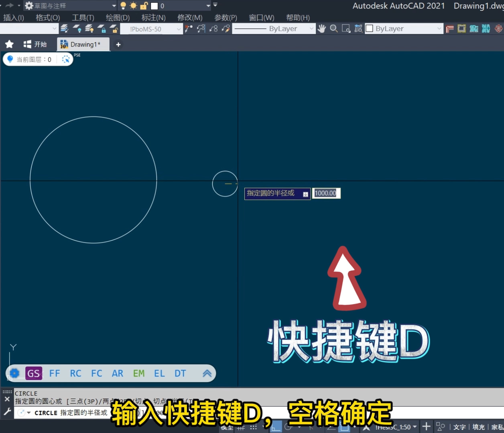Open the 草图与注释 workspace dropdown
This screenshot has height=433, width=504.
coord(70,6)
